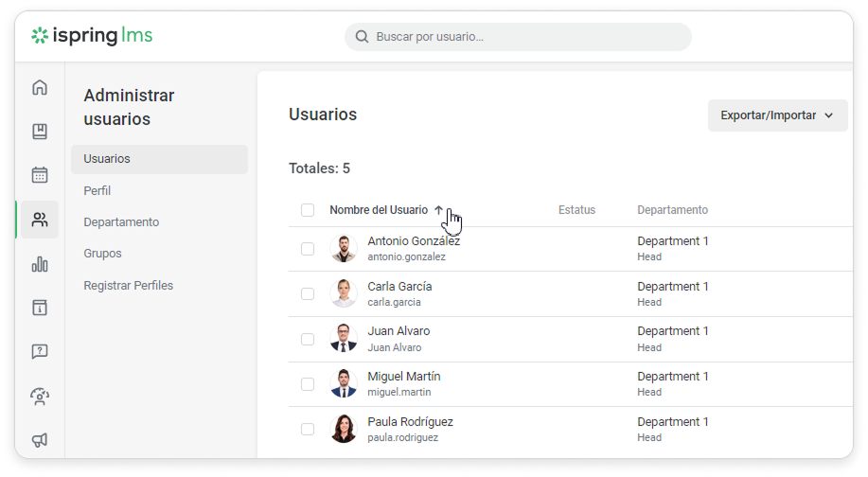
Task: Expand the Exportar/Importar dropdown
Action: click(x=777, y=115)
